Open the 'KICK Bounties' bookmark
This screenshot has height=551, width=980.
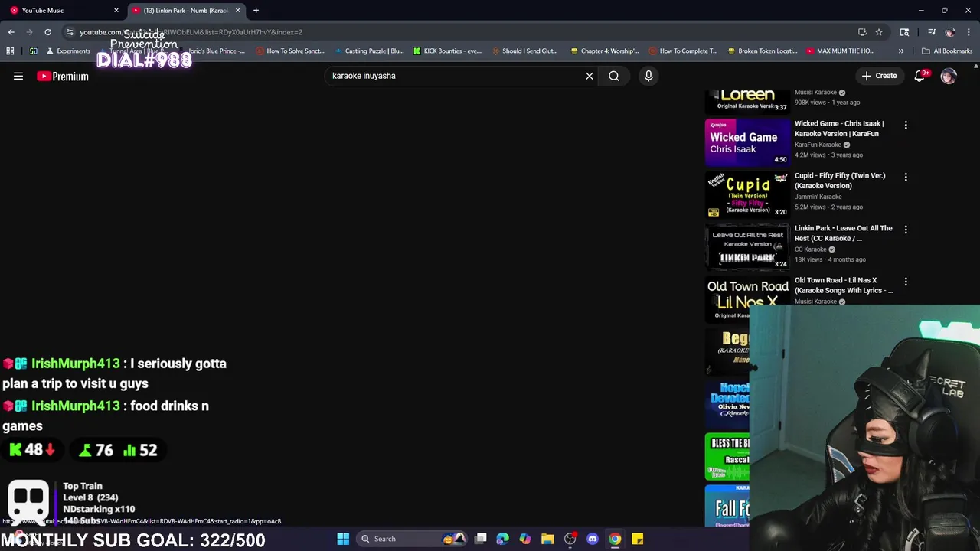[447, 51]
